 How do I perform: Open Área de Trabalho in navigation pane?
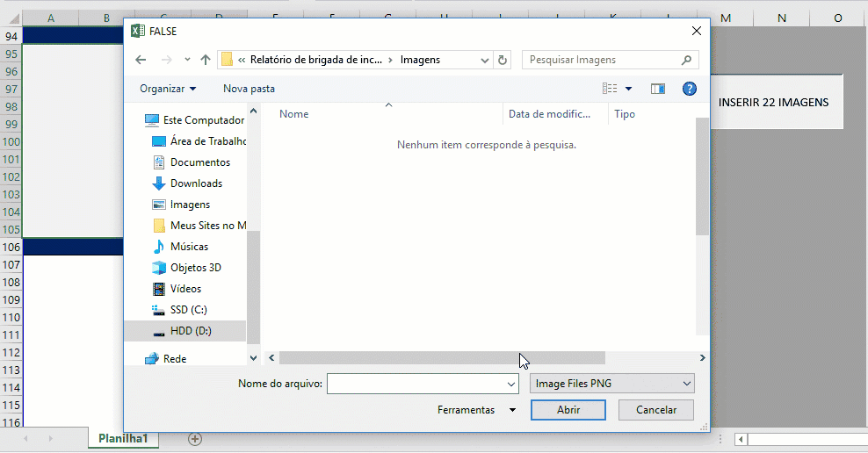[199, 141]
